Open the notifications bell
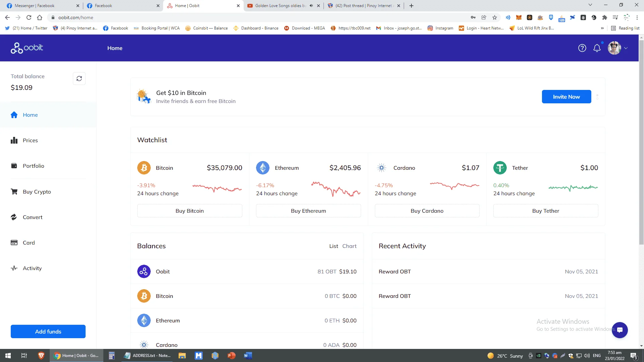This screenshot has width=644, height=362. click(597, 48)
